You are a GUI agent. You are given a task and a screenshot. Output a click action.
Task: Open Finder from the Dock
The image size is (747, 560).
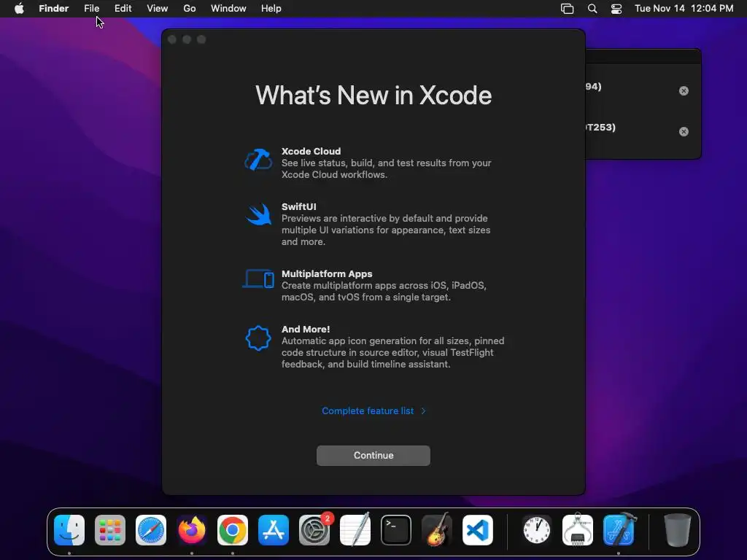tap(69, 530)
